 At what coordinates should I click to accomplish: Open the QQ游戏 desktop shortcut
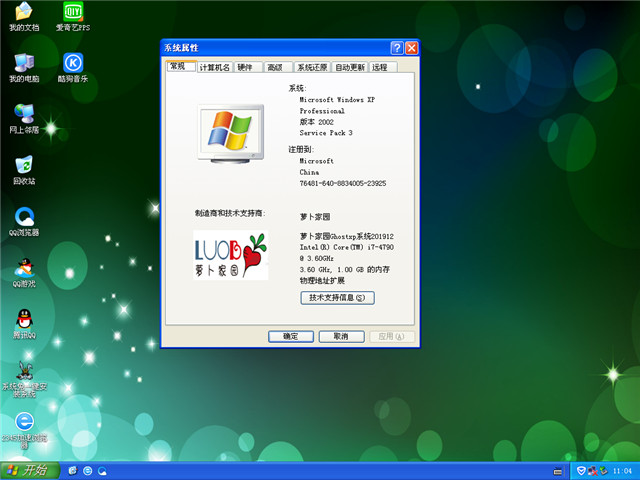[x=24, y=273]
